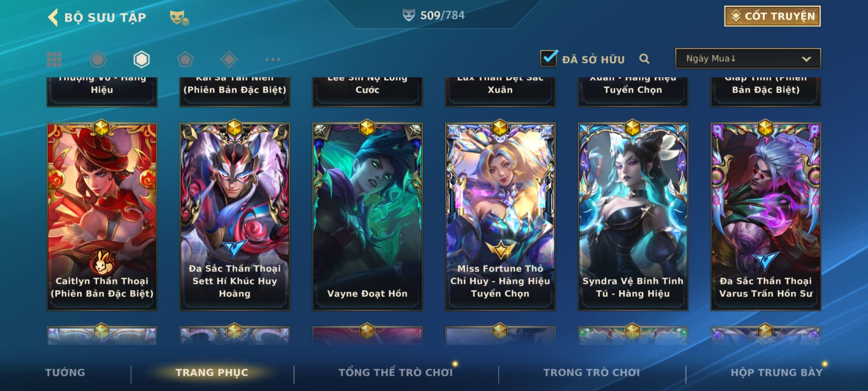The width and height of the screenshot is (868, 391).
Task: Select the grid all-skins filter icon
Action: (x=54, y=59)
